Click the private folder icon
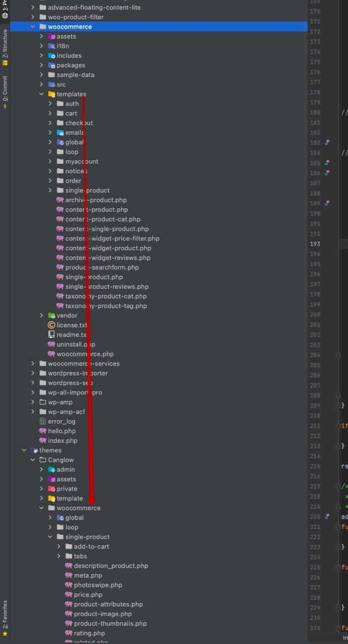The width and height of the screenshot is (348, 644). point(51,489)
